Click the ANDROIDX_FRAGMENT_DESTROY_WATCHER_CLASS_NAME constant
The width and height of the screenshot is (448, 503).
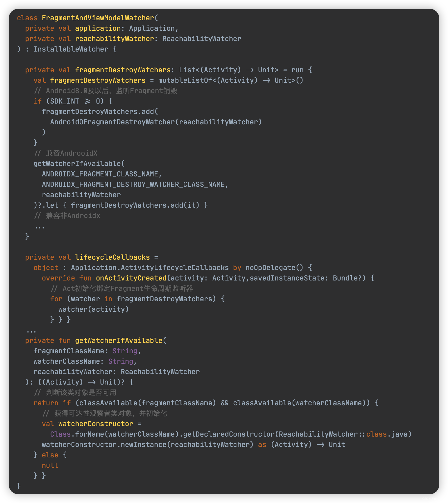(x=133, y=185)
